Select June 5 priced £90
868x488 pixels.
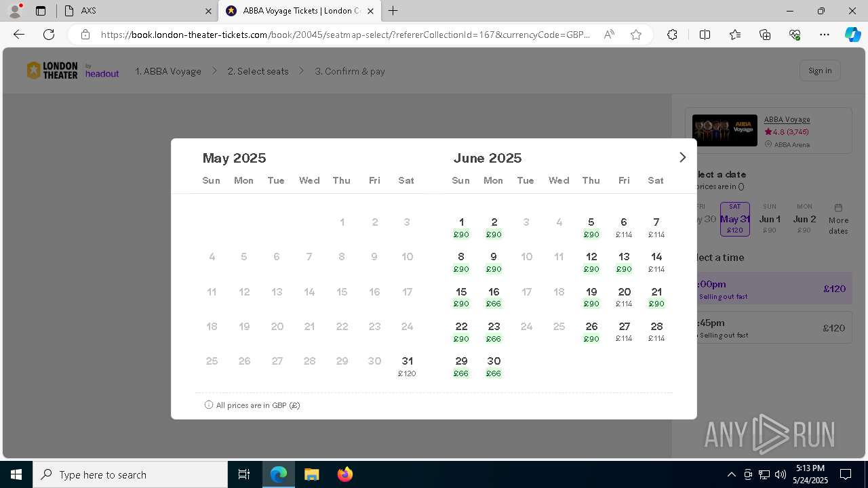[591, 227]
